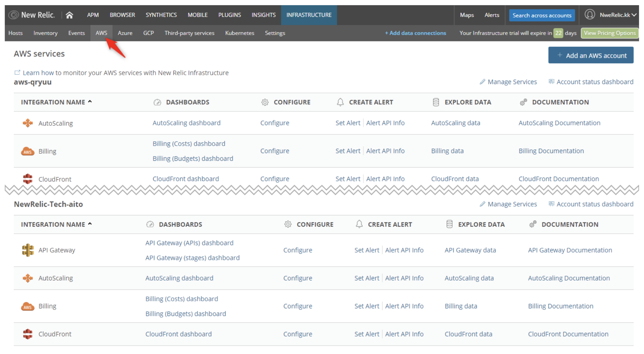644x354 pixels.
Task: Click the AutoScaling icon in NewRelic-Tech-aito table
Action: click(28, 278)
